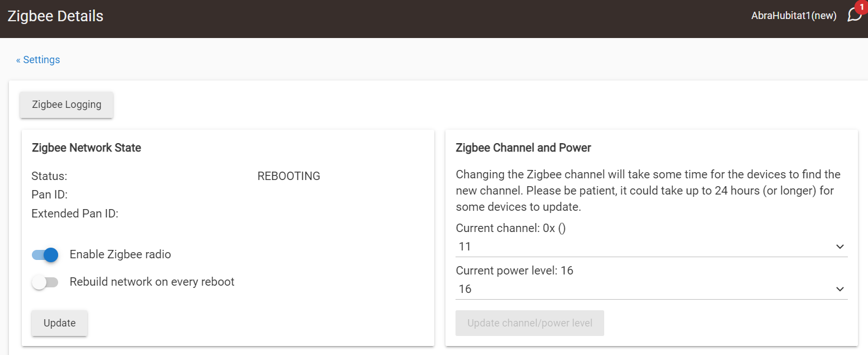Click the Enable Zigbee radio label
868x355 pixels.
pos(120,254)
